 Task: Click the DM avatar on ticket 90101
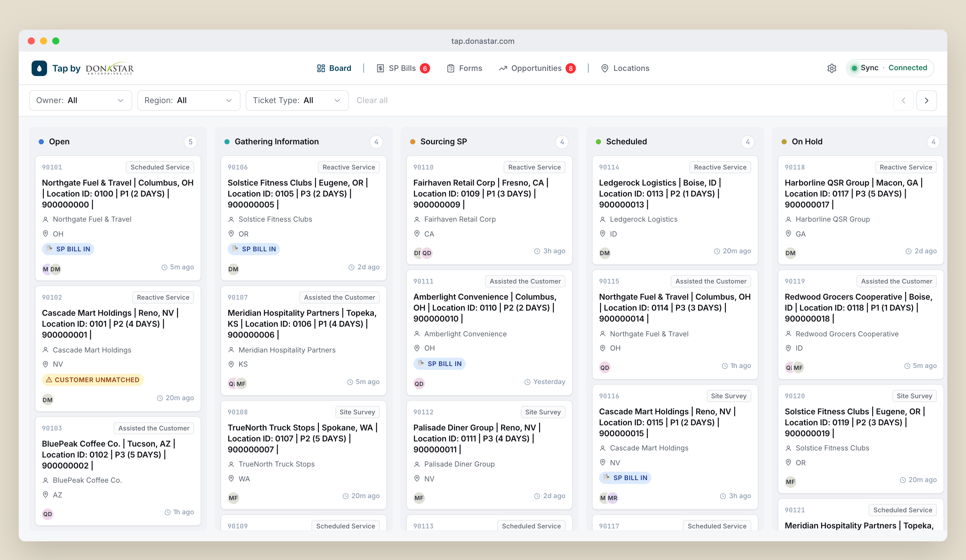pyautogui.click(x=55, y=269)
